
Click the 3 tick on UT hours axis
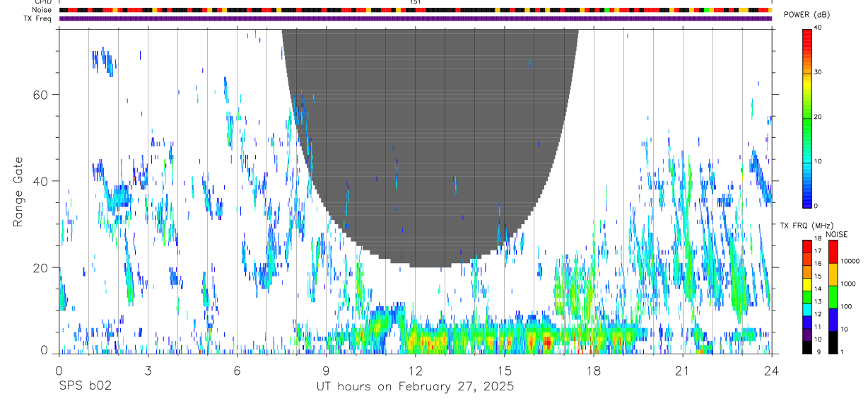pos(148,370)
